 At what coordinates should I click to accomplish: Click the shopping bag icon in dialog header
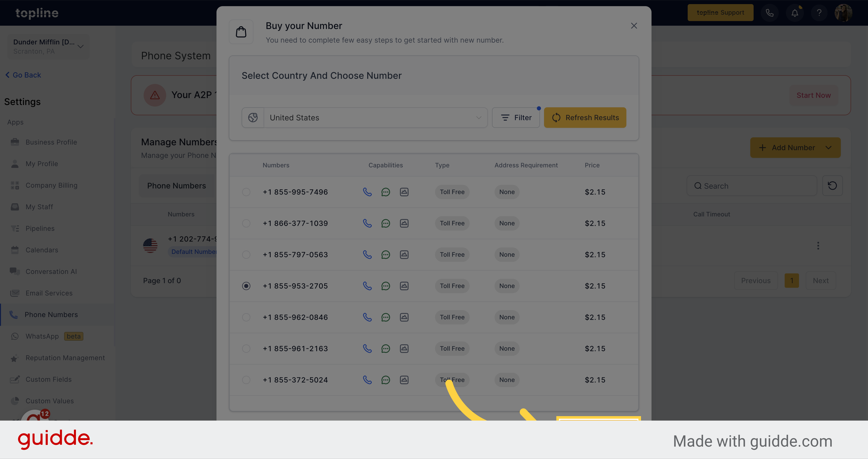point(241,32)
